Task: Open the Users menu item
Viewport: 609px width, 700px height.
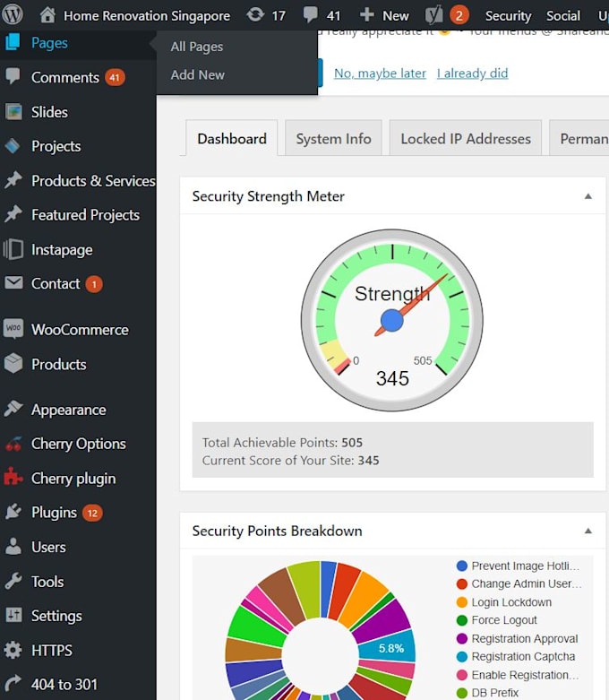Action: pyautogui.click(x=78, y=547)
